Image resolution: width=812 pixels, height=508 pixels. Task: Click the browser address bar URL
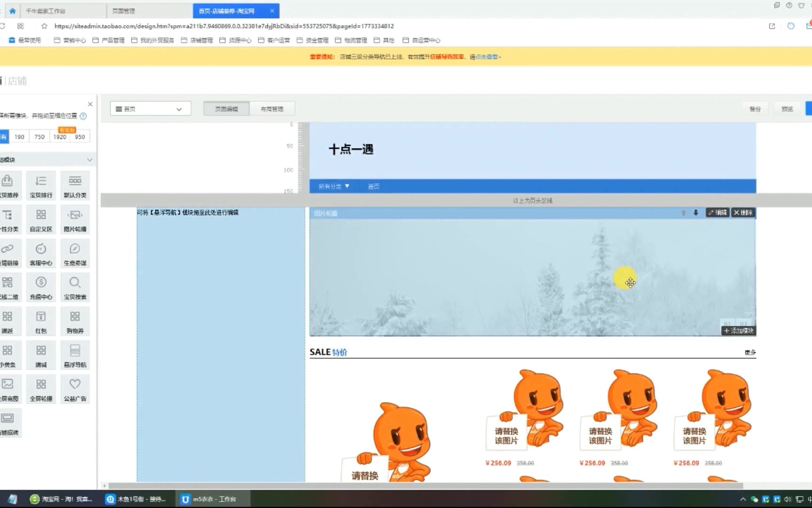[224, 26]
